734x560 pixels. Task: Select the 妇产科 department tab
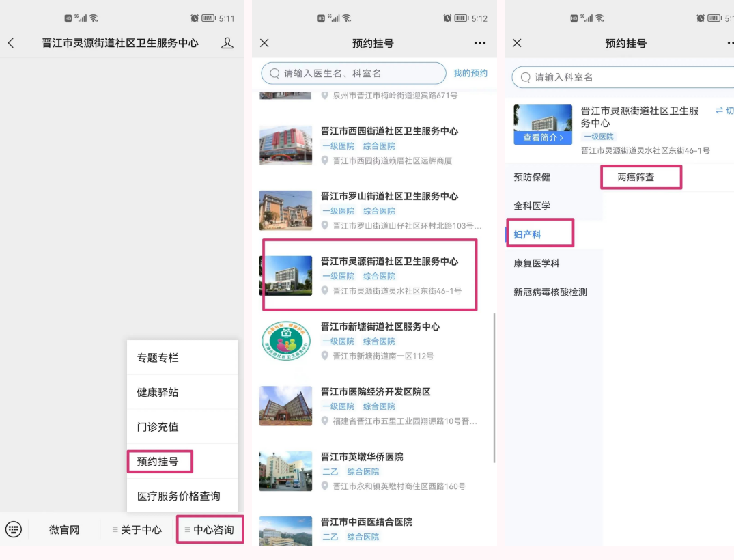528,234
